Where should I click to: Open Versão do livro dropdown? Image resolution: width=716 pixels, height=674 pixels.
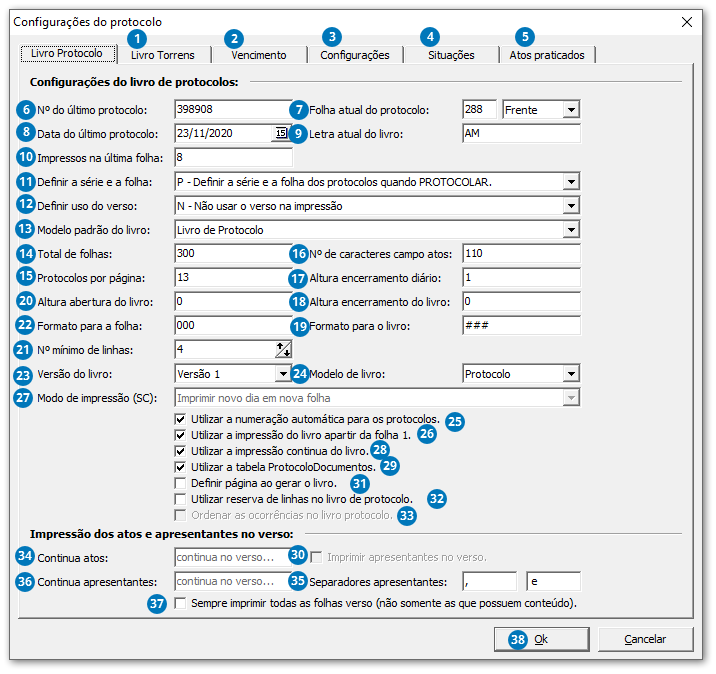coord(283,374)
